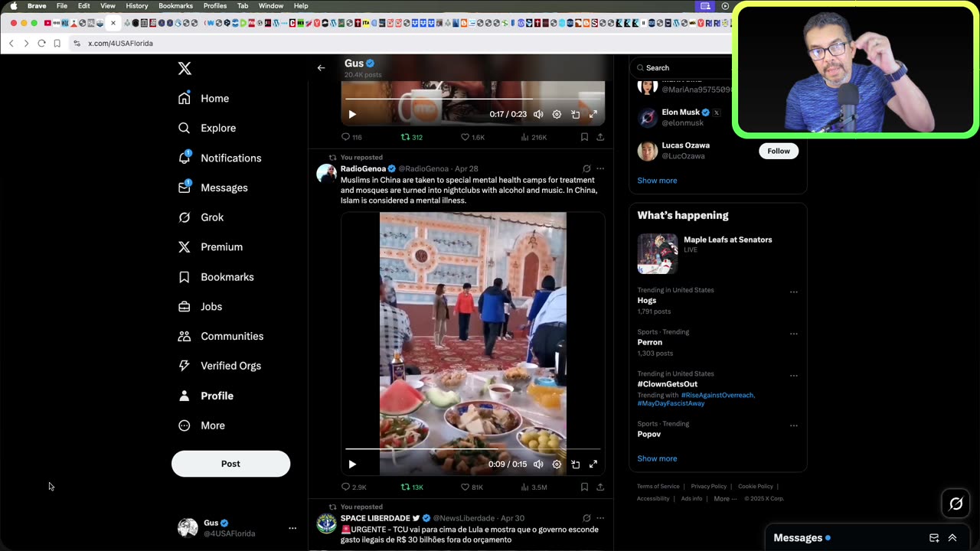Open Bookmarks in the X sidebar
This screenshot has width=980, height=551.
pyautogui.click(x=217, y=277)
